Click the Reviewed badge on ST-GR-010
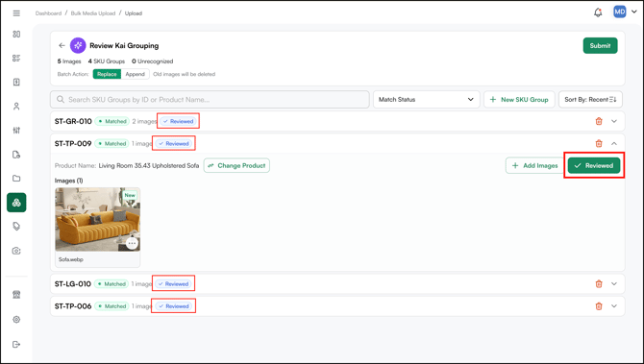This screenshot has height=364, width=644. coord(179,121)
